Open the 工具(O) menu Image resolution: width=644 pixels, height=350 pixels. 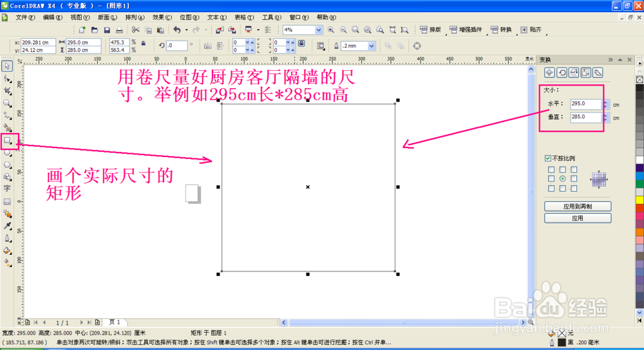(x=272, y=17)
